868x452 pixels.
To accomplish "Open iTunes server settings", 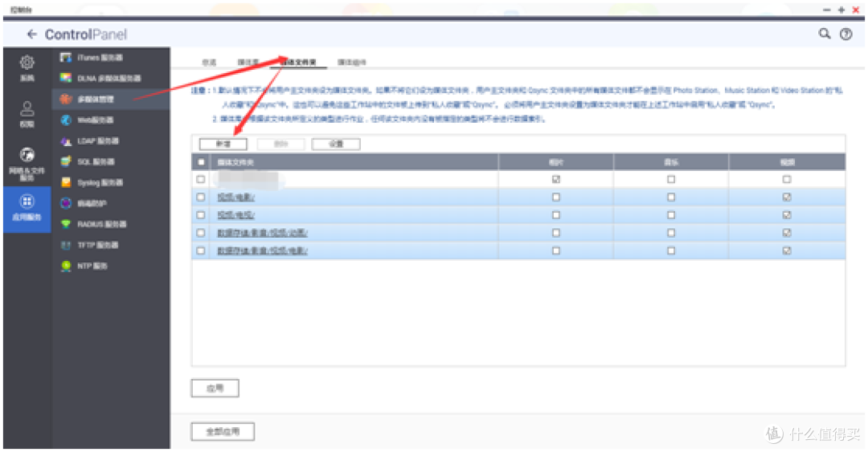I will point(92,58).
